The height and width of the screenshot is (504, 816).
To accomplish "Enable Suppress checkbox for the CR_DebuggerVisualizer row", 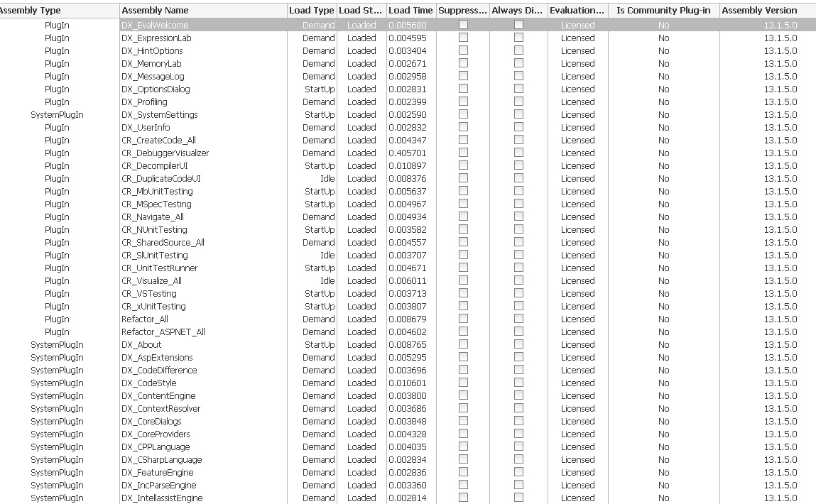I will pos(463,153).
